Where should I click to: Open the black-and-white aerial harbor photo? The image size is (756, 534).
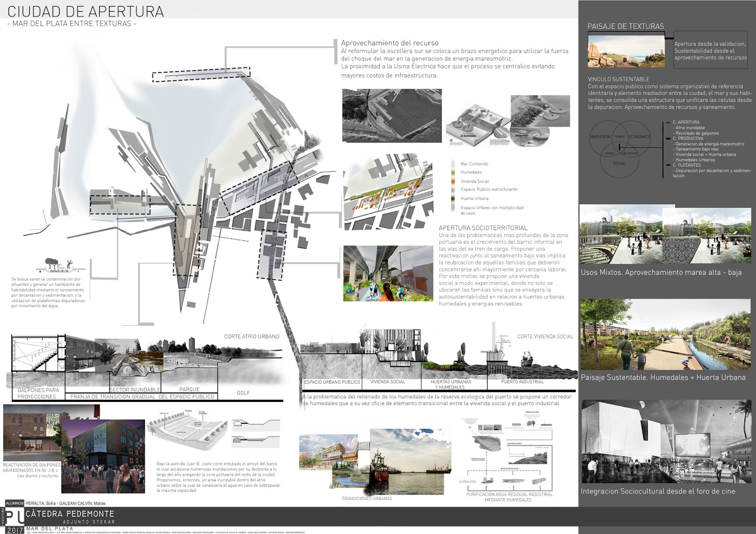point(392,115)
